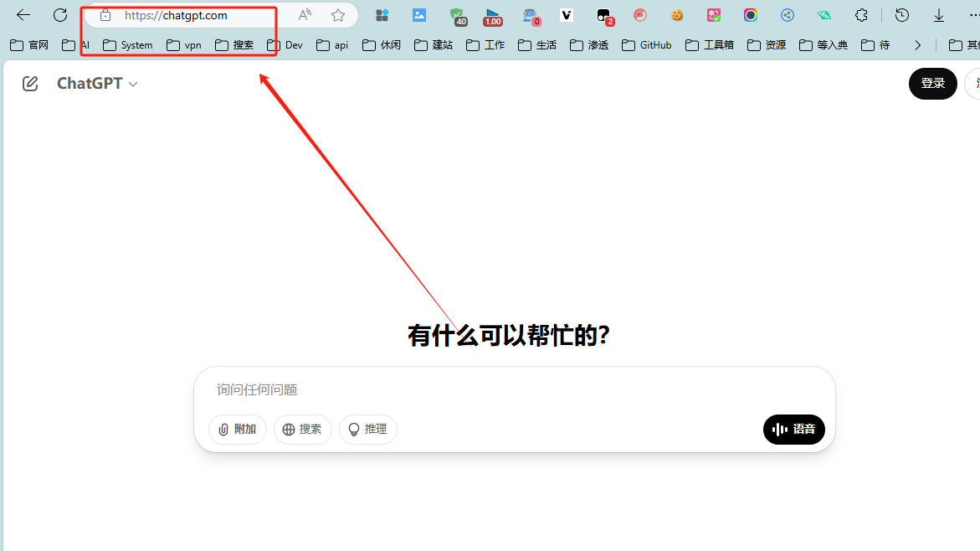Viewport: 980px width, 551px height.
Task: Click the 登录 login button
Action: pos(932,83)
